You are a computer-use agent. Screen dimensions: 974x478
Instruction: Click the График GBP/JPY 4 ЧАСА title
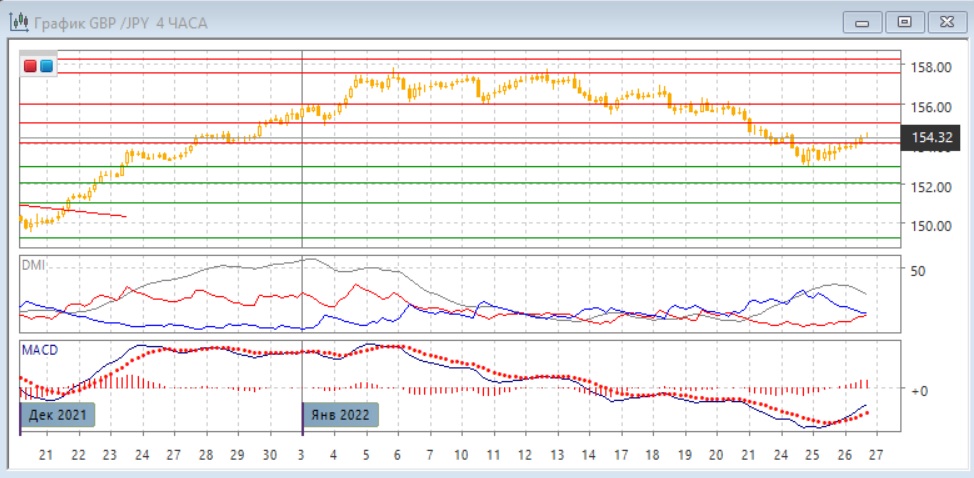120,22
